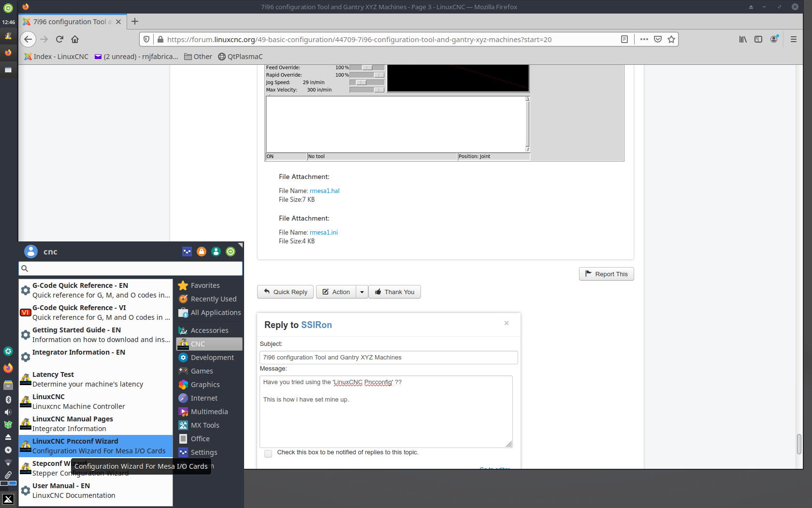Open settings manager icon in menu header
This screenshot has width=812, height=508.
tap(187, 252)
